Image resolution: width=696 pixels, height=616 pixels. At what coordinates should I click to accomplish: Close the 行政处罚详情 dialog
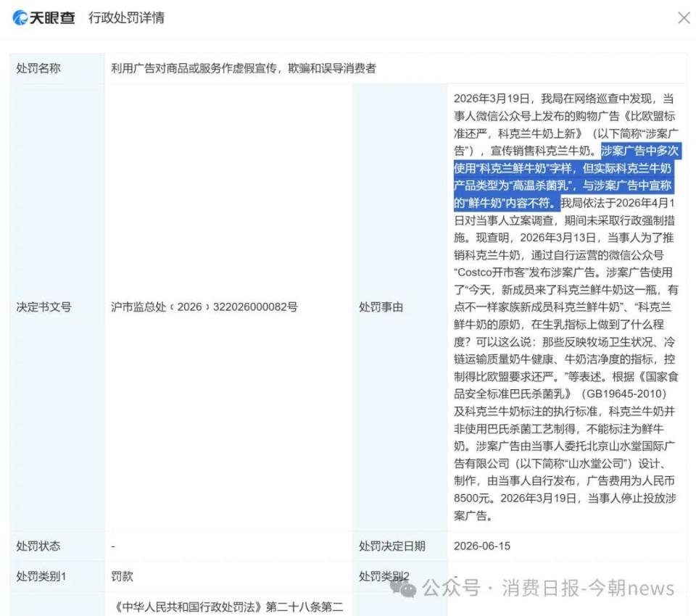684,17
